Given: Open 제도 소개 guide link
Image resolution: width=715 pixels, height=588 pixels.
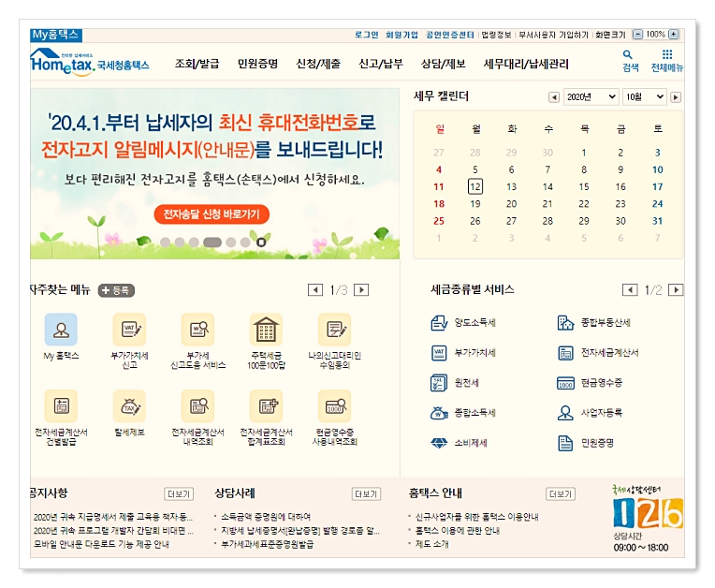Looking at the screenshot, I should pyautogui.click(x=431, y=544).
